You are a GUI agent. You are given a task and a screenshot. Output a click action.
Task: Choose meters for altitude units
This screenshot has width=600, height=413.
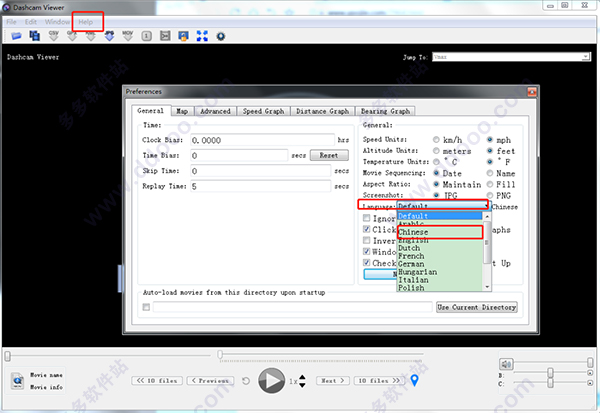tap(436, 151)
